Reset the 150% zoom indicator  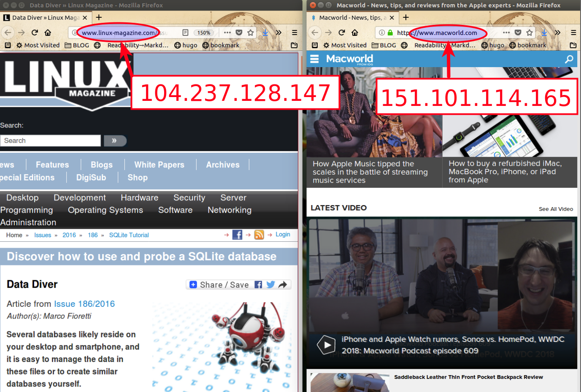tap(203, 32)
